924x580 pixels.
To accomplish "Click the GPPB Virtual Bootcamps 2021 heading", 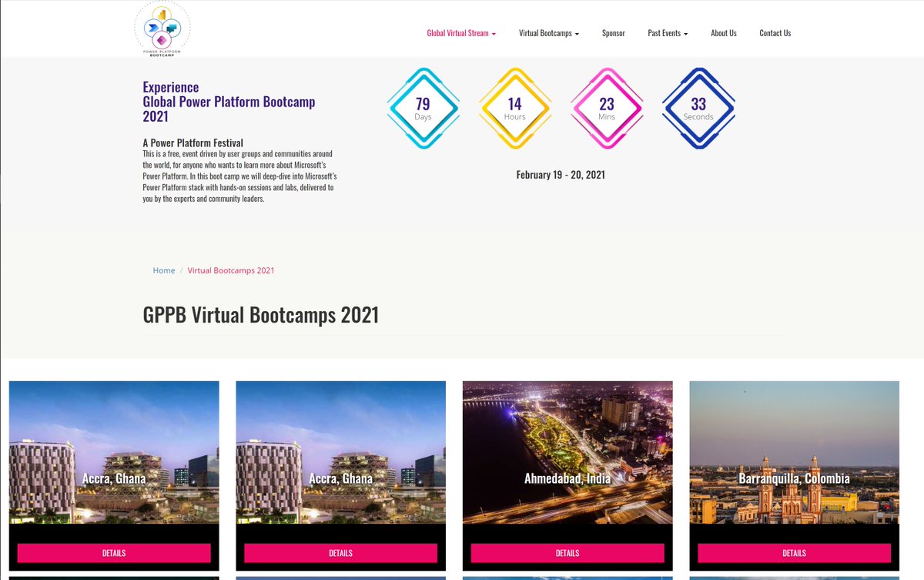I will 261,315.
